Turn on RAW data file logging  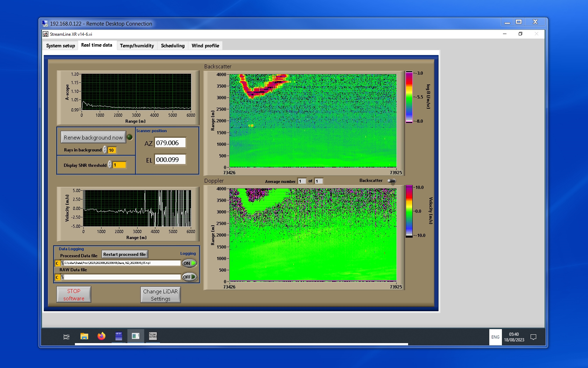coord(189,277)
